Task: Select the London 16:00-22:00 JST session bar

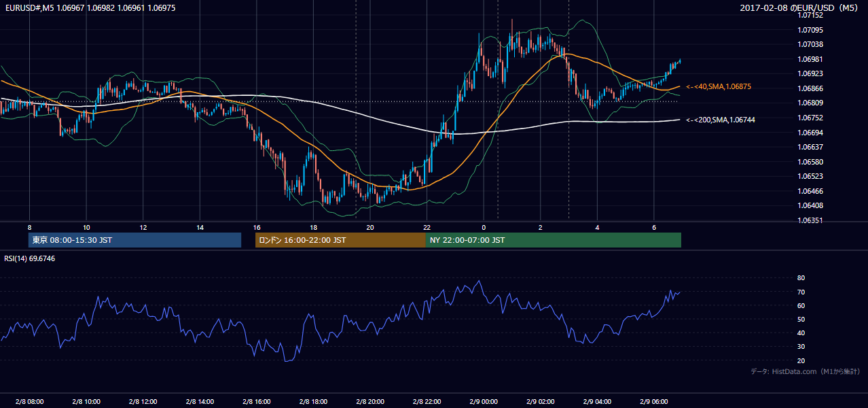Action: click(x=340, y=240)
